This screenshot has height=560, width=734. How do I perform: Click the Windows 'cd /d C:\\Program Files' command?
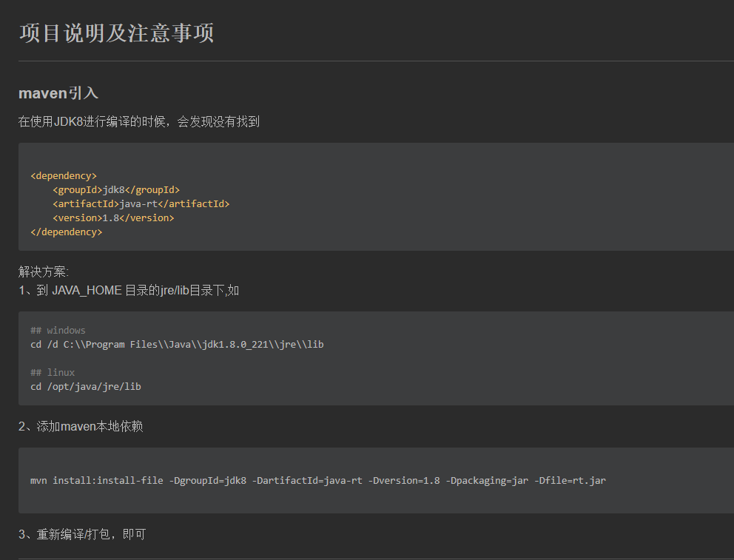point(177,344)
